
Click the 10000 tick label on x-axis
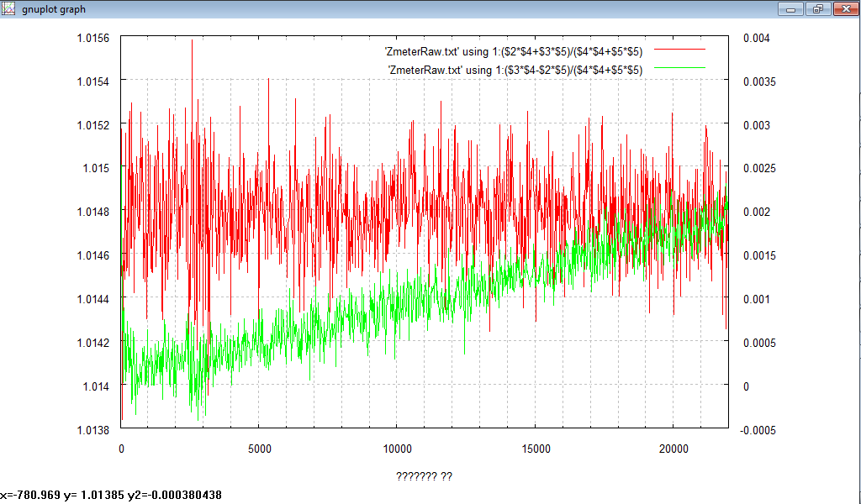click(x=397, y=448)
